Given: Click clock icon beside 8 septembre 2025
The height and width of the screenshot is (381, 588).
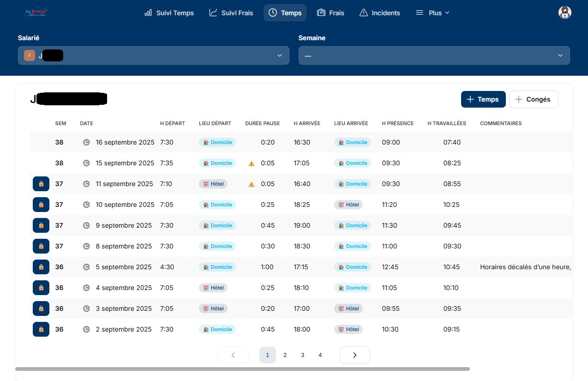Looking at the screenshot, I should coord(86,246).
